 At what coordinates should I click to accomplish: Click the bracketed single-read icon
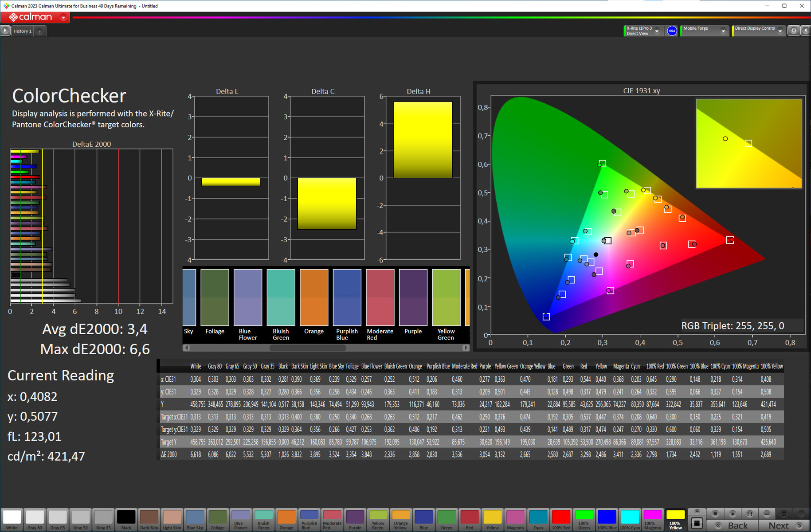tap(749, 513)
